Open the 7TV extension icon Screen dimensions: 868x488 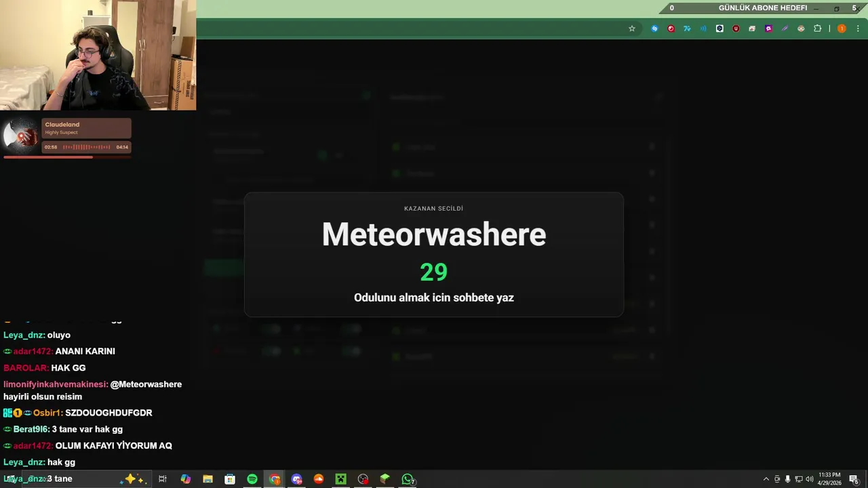click(687, 28)
